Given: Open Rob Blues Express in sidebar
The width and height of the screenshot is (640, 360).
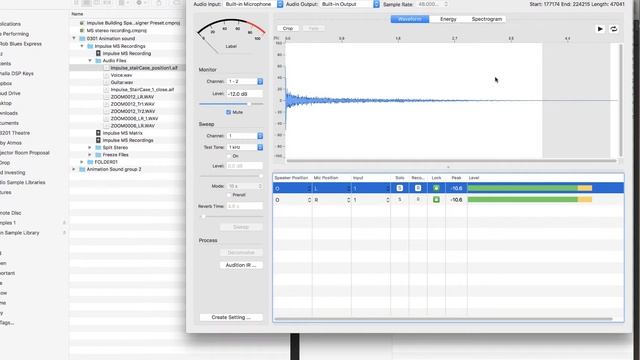Looking at the screenshot, I should point(20,44).
